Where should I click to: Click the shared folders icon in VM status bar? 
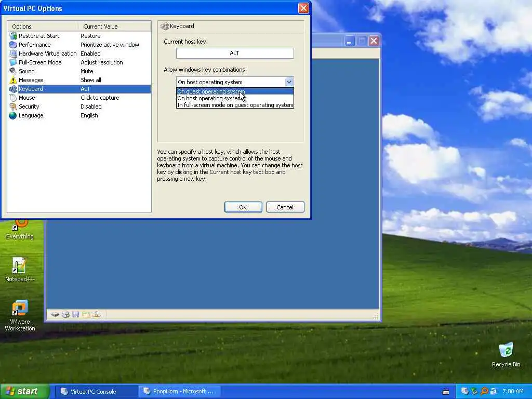(x=86, y=314)
